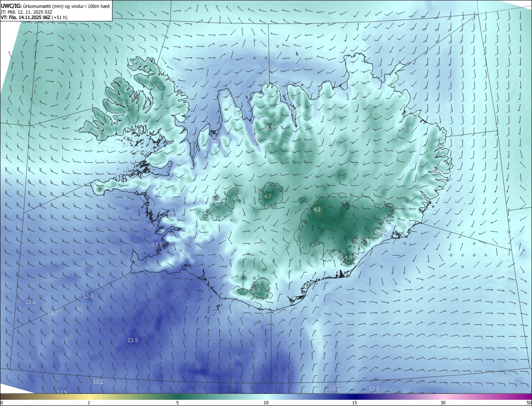Pick the magenta colorbar segment between 30 and 50

pos(488,397)
